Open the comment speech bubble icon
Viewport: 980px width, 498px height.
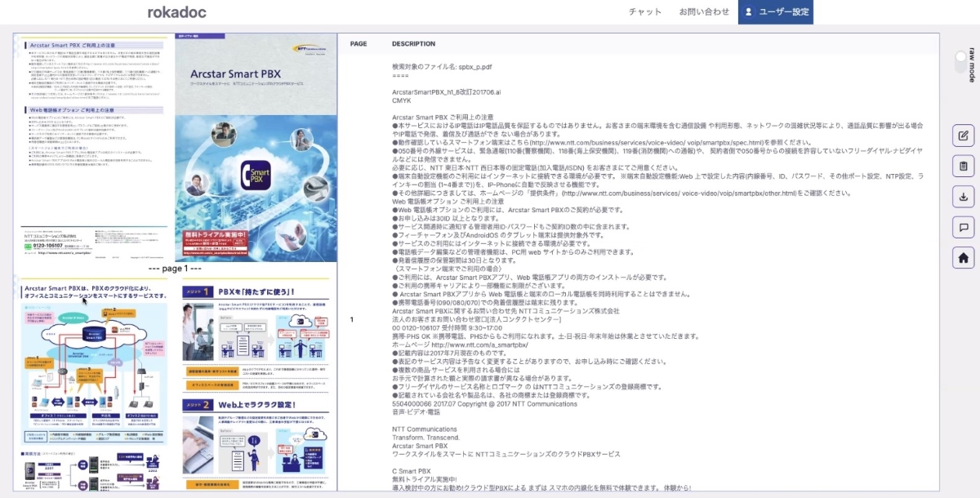pyautogui.click(x=964, y=227)
